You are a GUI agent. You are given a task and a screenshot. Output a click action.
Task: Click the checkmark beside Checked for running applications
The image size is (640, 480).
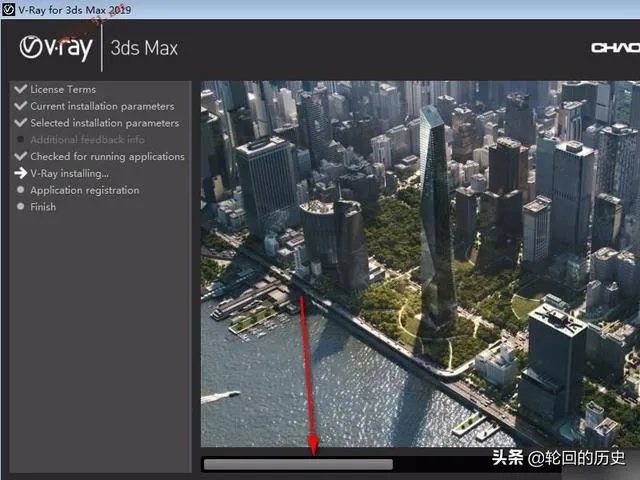[20, 156]
